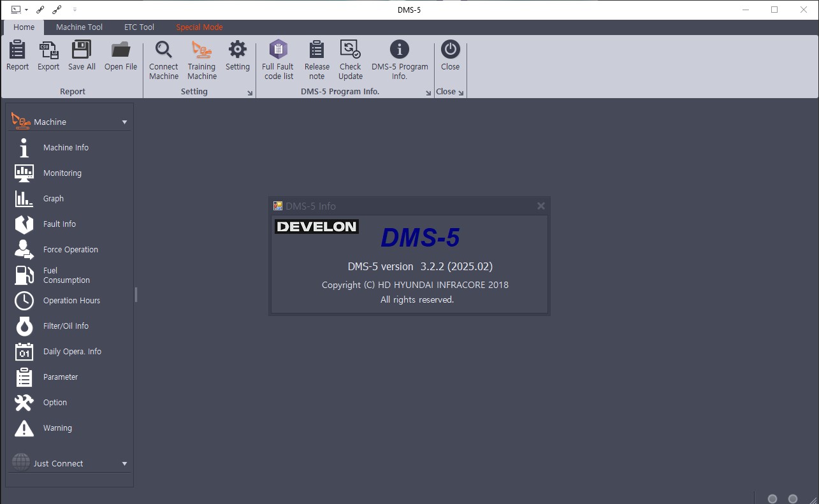Open Fuel Consumption in sidebar

[x=70, y=275]
